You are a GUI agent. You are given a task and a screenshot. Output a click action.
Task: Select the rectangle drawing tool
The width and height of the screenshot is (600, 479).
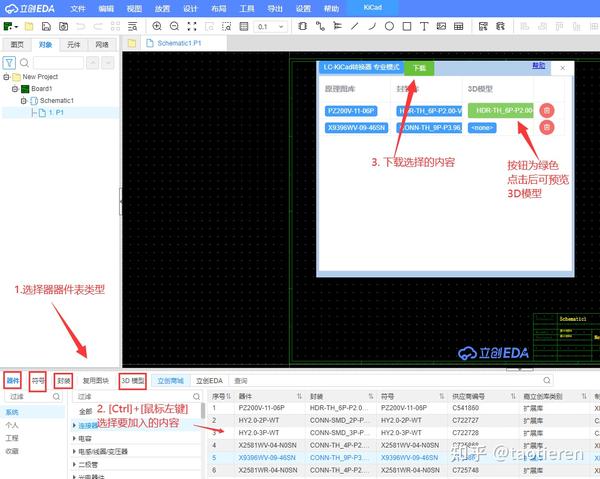(x=407, y=26)
